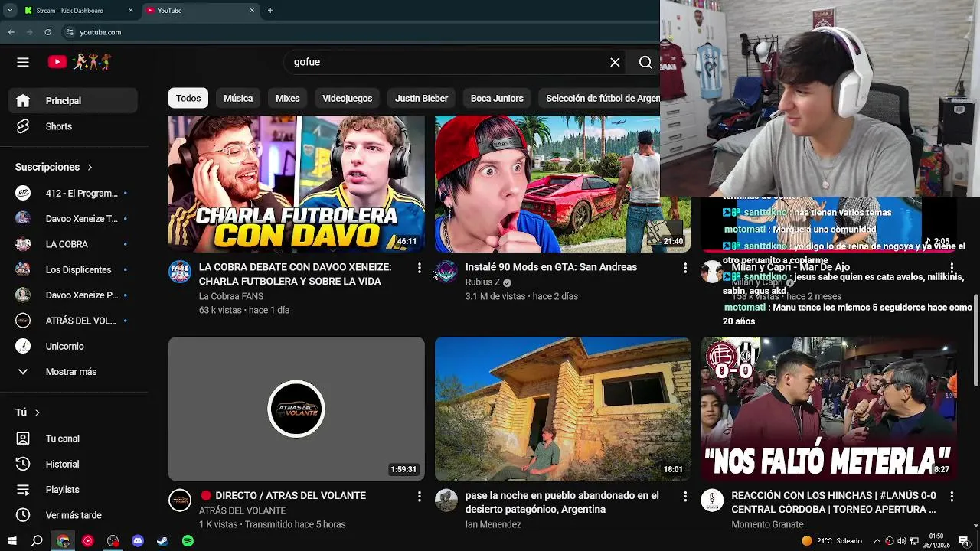
Task: Open options menu for pueblo abandonado video
Action: (685, 497)
